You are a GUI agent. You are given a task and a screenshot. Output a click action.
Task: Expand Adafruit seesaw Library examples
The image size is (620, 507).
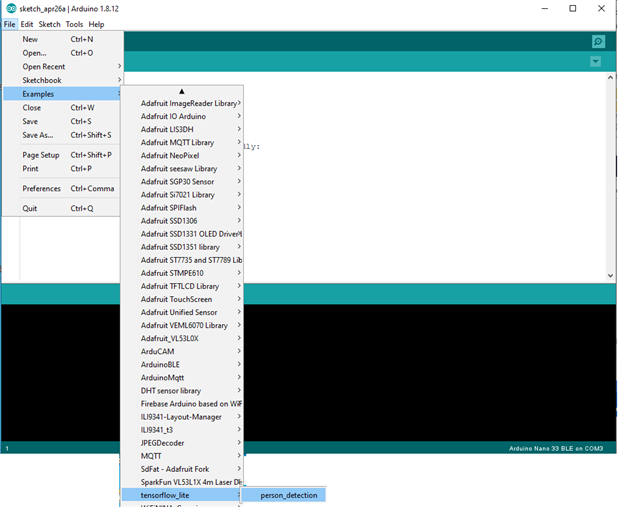click(182, 168)
